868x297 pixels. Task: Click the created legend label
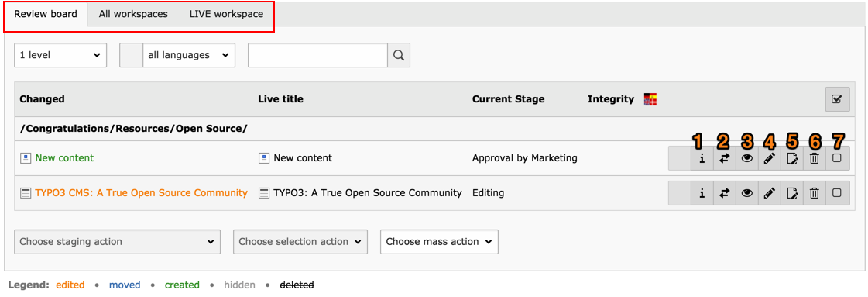pos(182,285)
